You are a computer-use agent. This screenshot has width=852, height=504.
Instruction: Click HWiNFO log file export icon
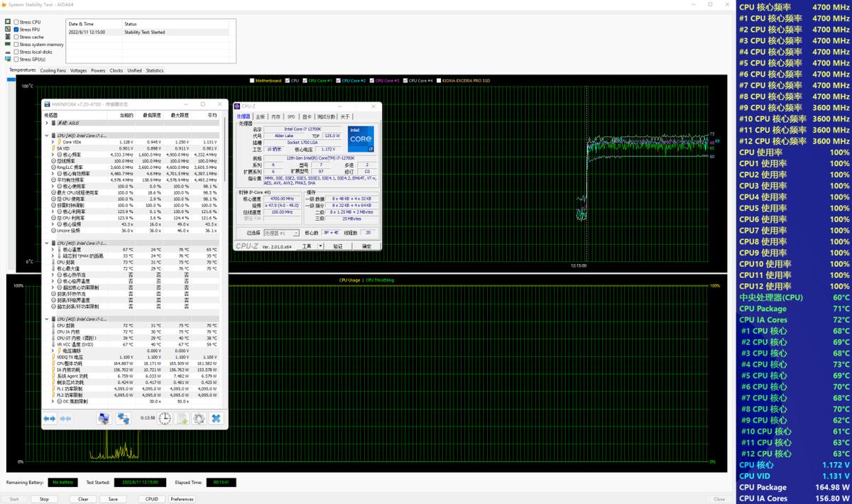(x=182, y=419)
